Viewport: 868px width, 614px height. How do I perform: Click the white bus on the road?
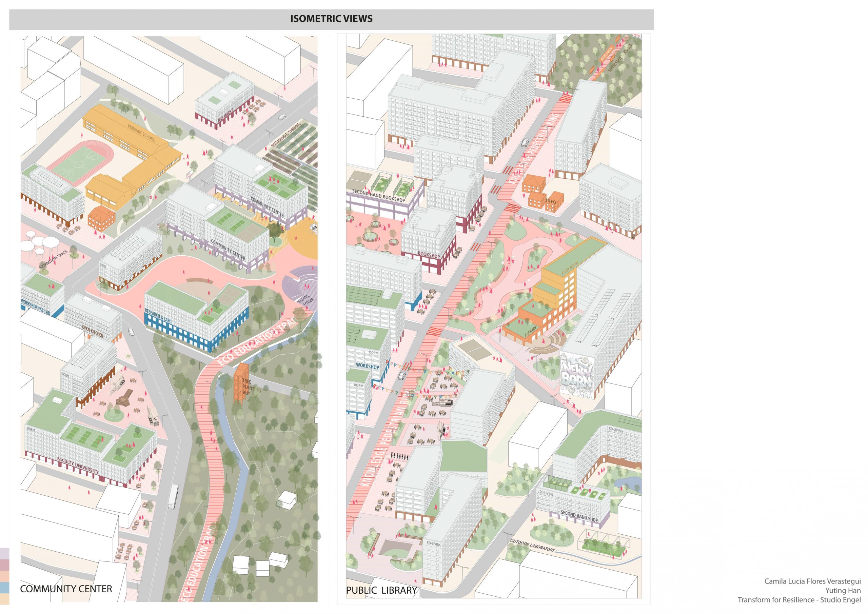coord(173,496)
